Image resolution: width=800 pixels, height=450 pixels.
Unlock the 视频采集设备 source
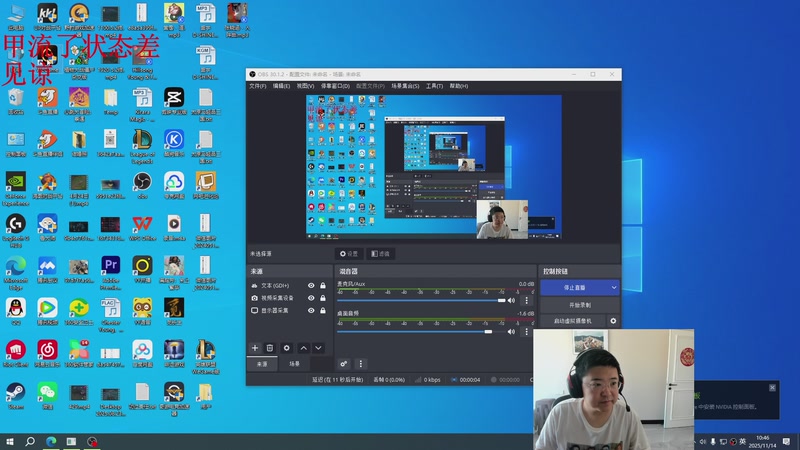coord(323,298)
